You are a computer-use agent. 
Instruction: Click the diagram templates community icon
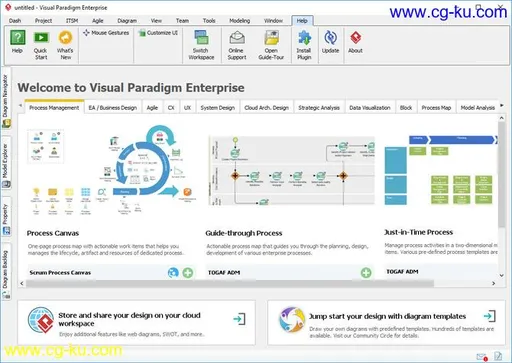pyautogui.click(x=292, y=320)
